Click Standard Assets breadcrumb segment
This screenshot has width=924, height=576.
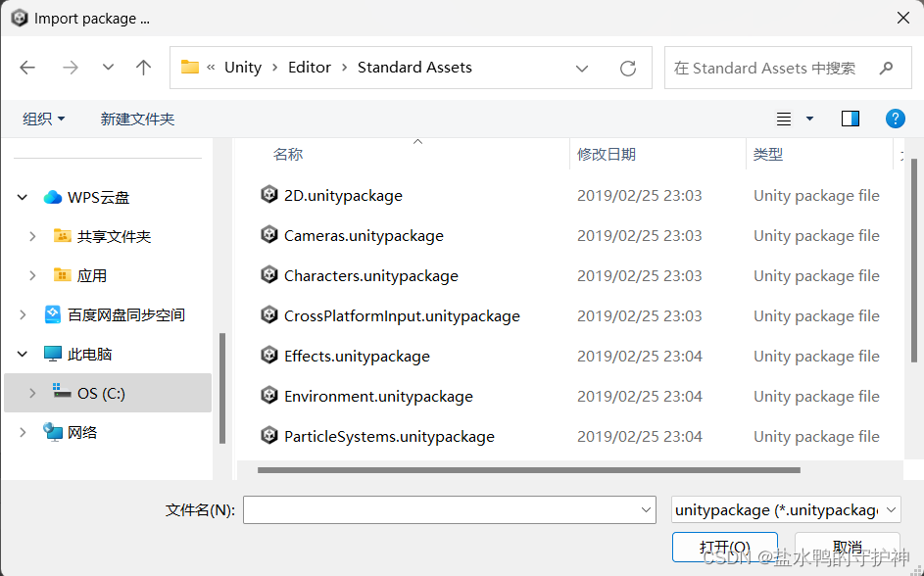tap(414, 68)
